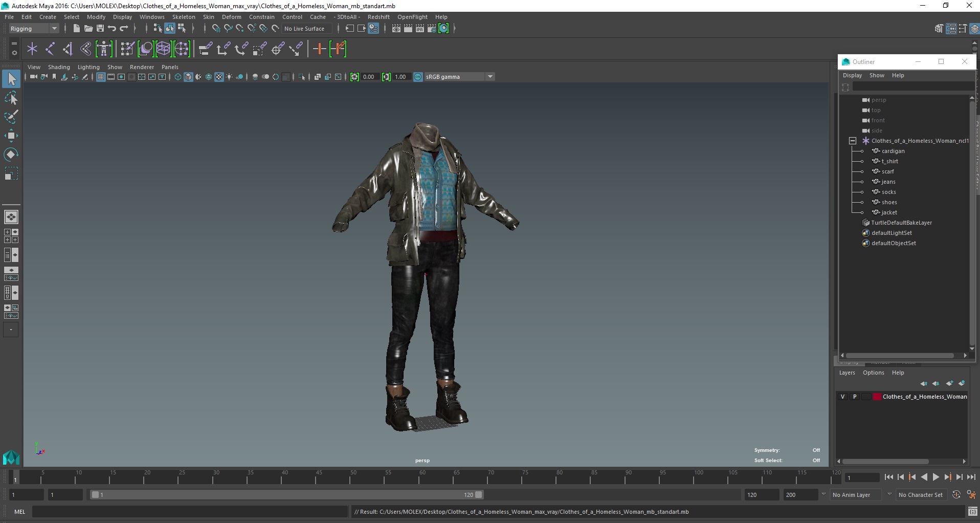This screenshot has width=980, height=523.
Task: Step forward one key button
Action: click(x=947, y=477)
